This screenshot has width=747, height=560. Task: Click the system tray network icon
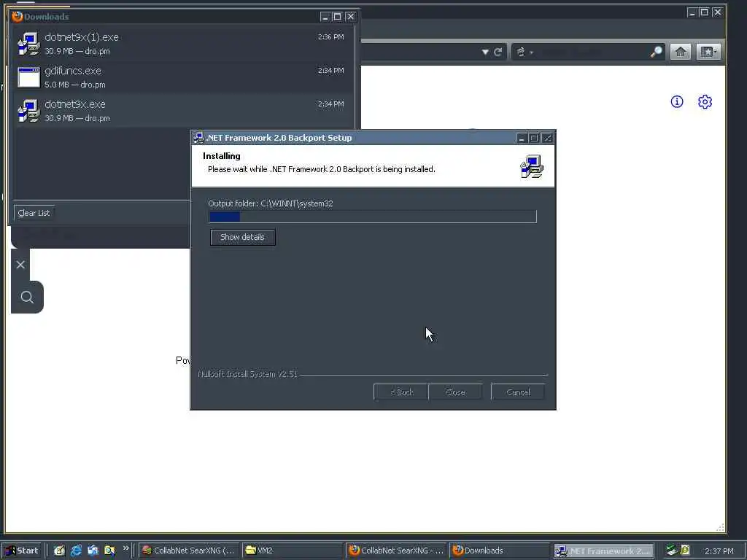671,550
